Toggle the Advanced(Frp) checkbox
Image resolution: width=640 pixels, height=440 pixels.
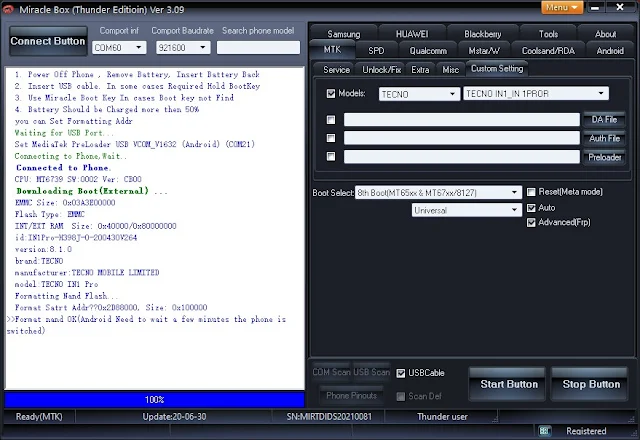tap(531, 222)
